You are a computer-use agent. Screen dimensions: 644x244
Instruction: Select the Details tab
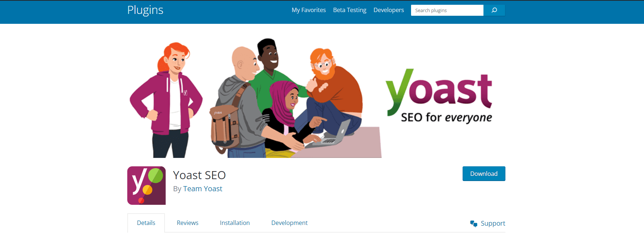[x=146, y=223]
